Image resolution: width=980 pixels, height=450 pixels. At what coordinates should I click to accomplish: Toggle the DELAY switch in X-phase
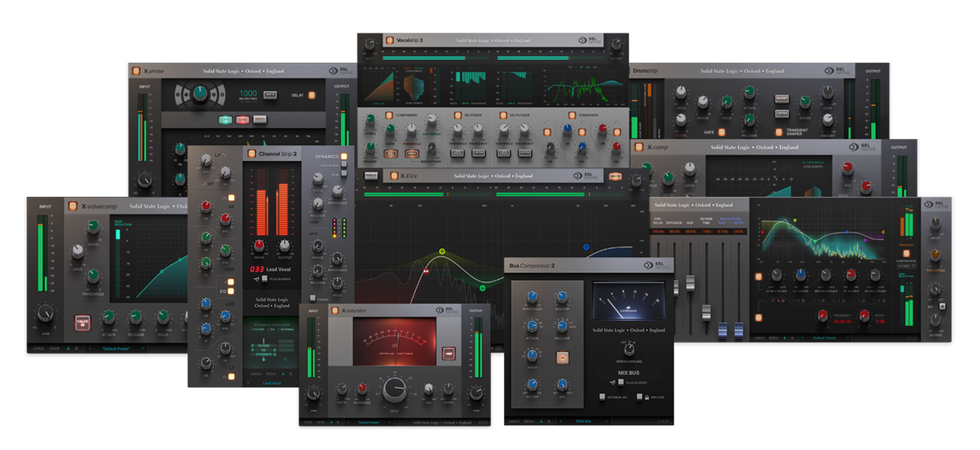(x=311, y=96)
